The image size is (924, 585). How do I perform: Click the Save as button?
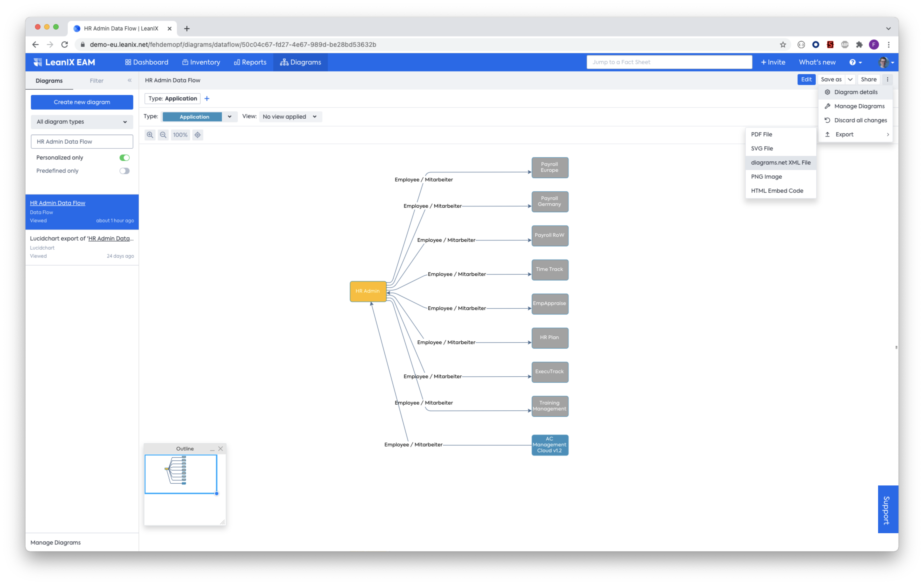pos(831,79)
